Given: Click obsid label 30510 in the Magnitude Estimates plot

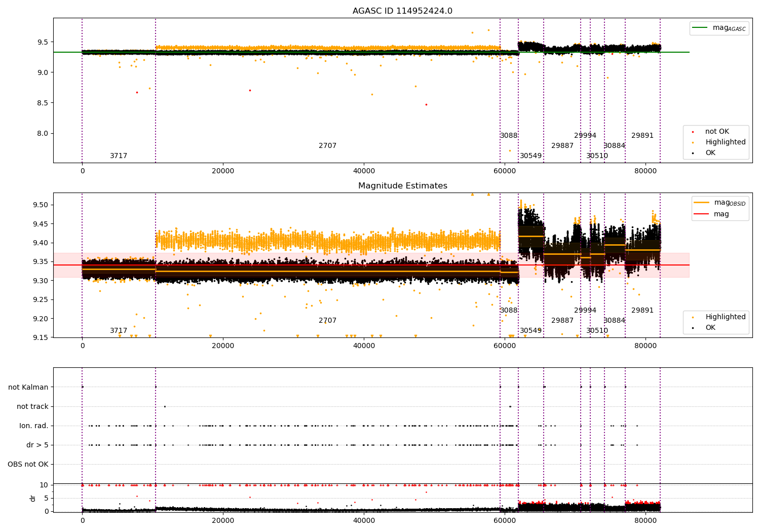Looking at the screenshot, I should [x=597, y=331].
